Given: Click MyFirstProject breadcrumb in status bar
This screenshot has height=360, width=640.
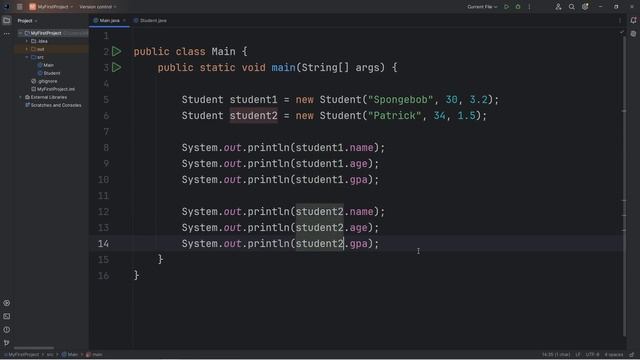Looking at the screenshot, I should (x=22, y=355).
